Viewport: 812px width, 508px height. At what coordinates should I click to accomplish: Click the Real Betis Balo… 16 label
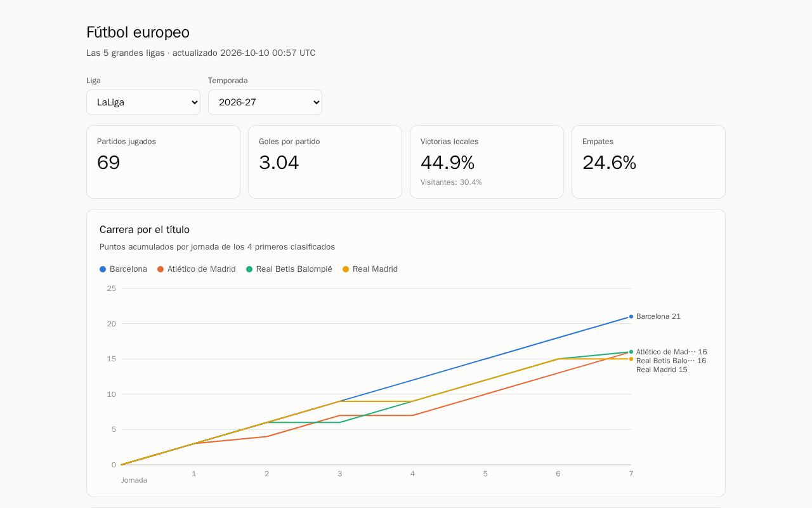(x=671, y=361)
